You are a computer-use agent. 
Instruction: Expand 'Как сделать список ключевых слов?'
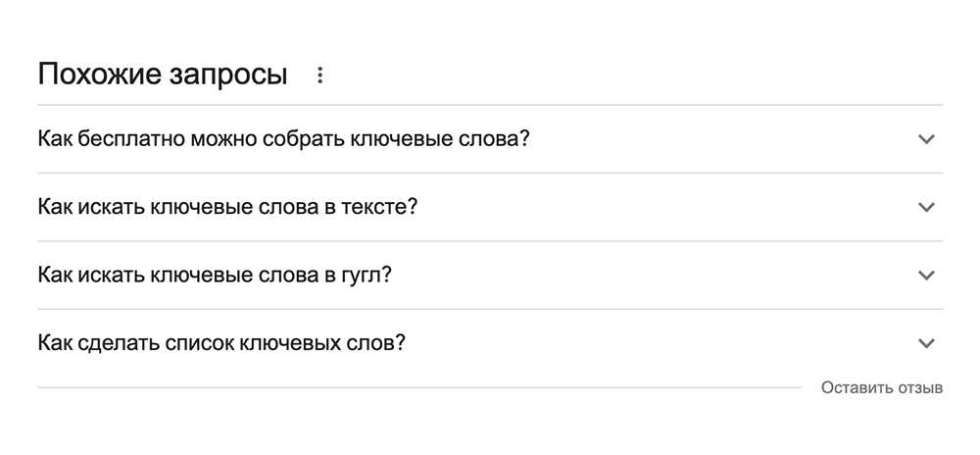(221, 343)
